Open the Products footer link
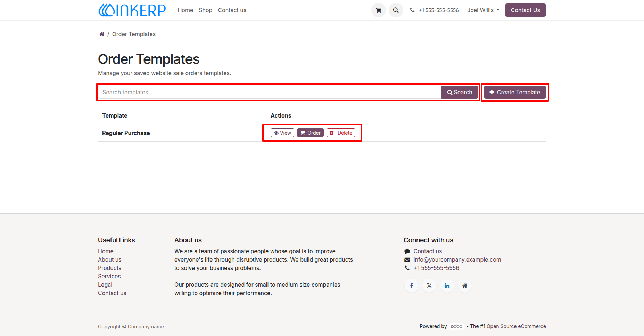The width and height of the screenshot is (644, 336). tap(109, 268)
